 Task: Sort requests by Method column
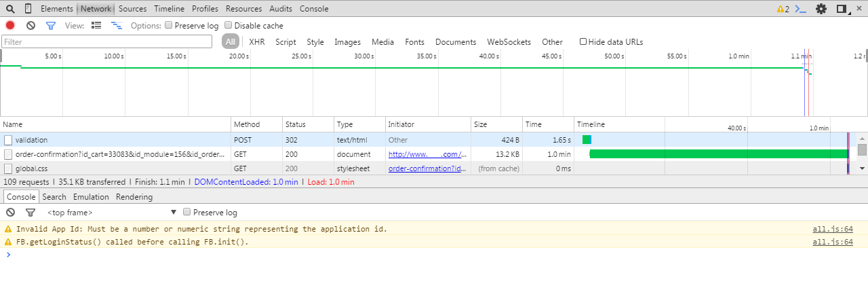pyautogui.click(x=256, y=124)
